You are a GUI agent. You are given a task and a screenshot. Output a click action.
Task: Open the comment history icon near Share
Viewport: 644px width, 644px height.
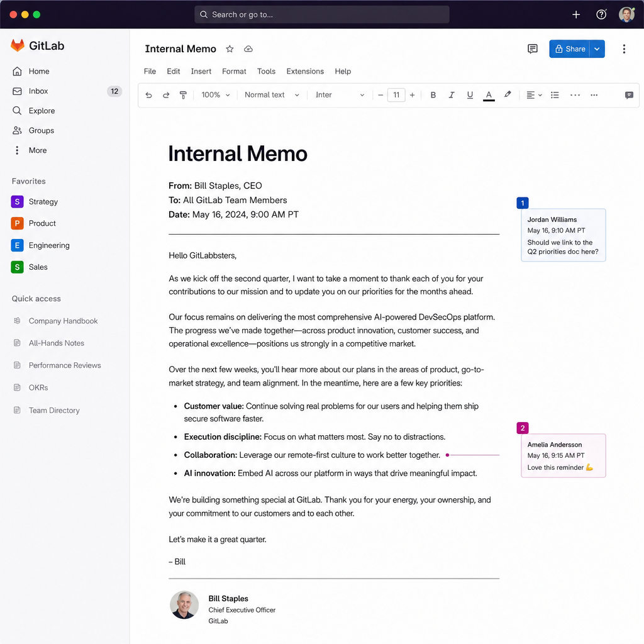pos(532,49)
